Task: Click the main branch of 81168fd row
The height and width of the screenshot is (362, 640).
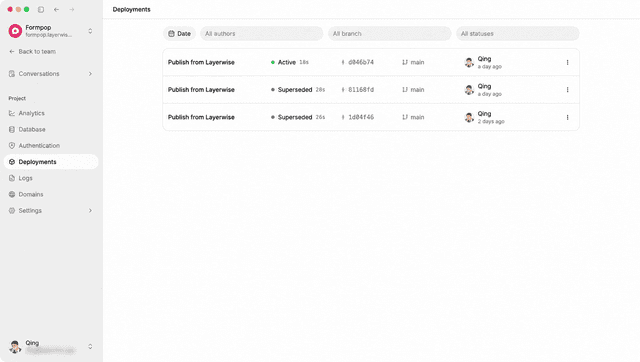Action: [x=413, y=90]
